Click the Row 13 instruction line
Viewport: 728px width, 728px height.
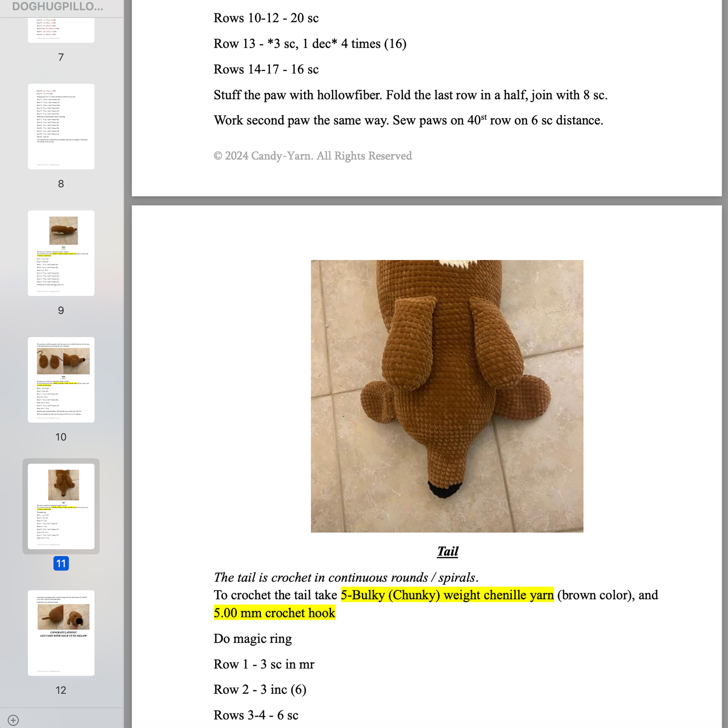(x=310, y=44)
